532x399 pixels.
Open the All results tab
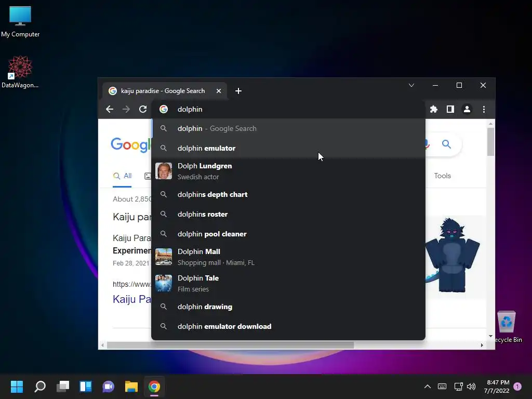(122, 176)
